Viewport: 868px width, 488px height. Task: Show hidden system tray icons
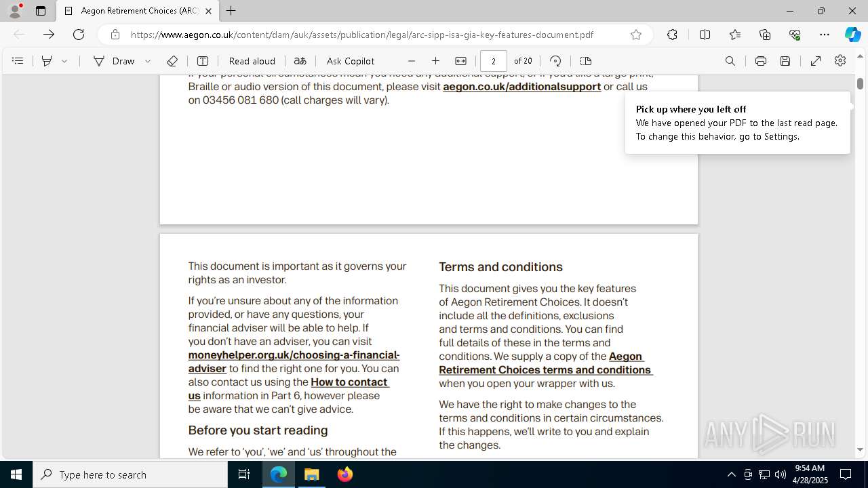(x=731, y=474)
